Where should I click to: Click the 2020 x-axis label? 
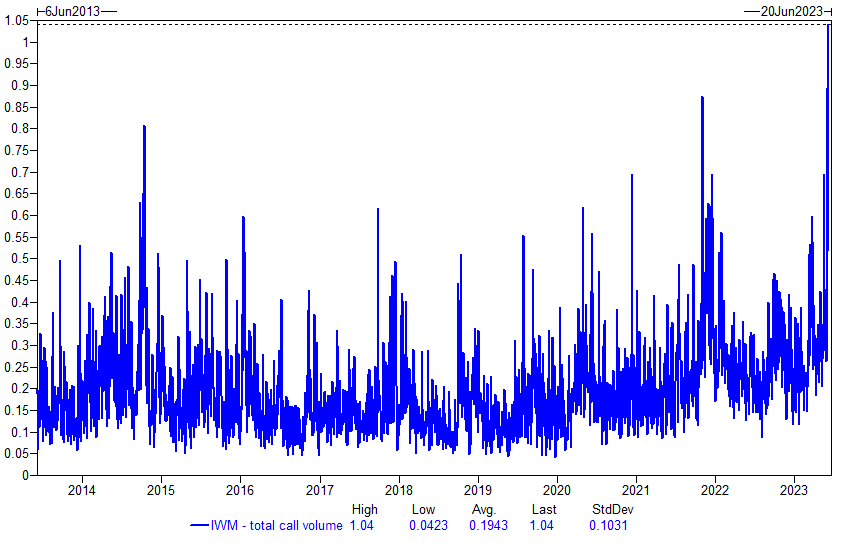pyautogui.click(x=557, y=490)
